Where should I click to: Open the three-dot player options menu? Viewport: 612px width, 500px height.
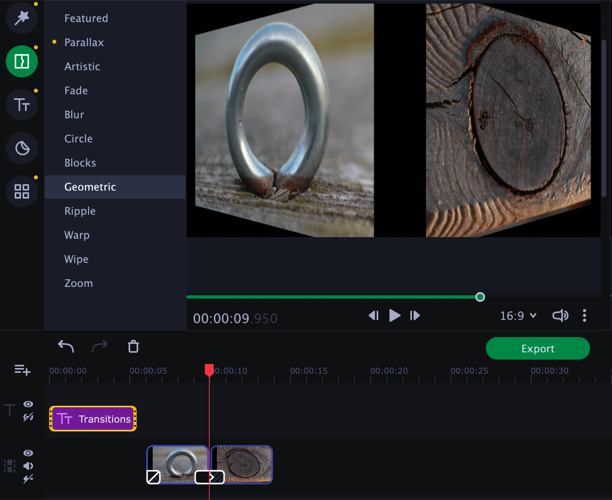point(585,316)
